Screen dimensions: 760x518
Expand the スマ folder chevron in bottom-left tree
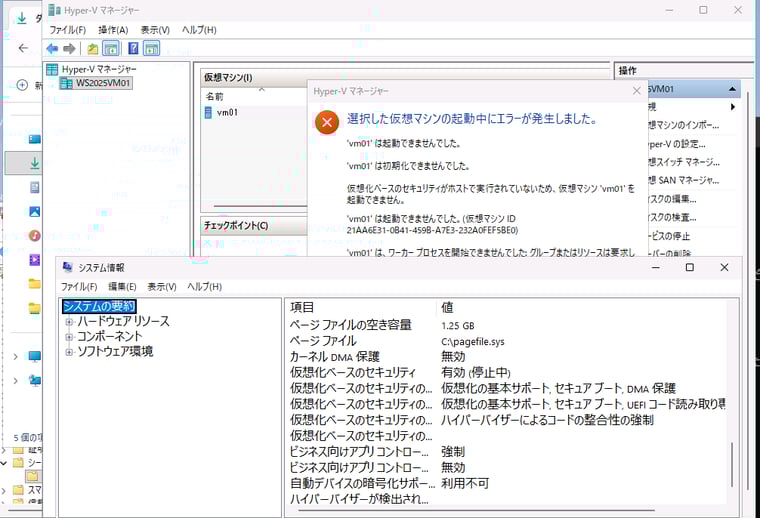pyautogui.click(x=4, y=490)
